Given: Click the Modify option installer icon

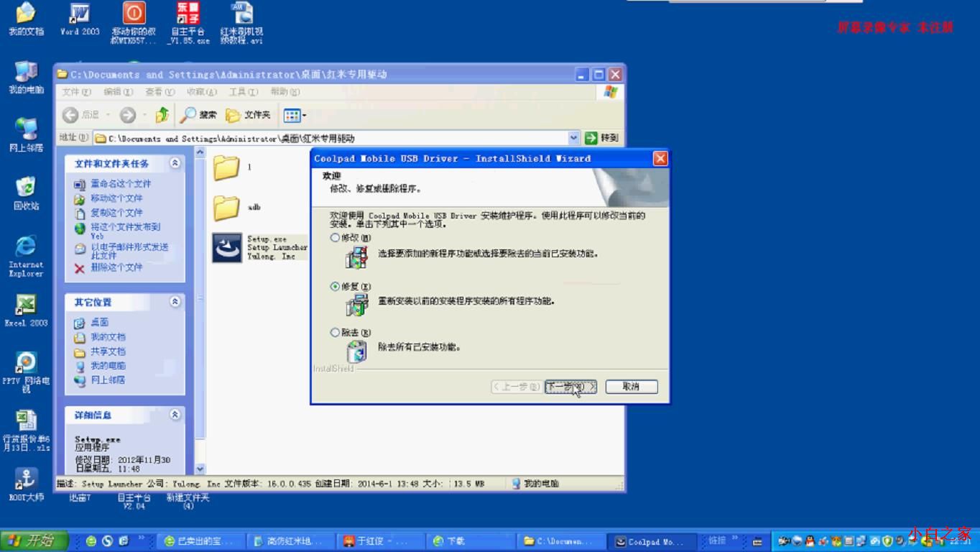Looking at the screenshot, I should (x=356, y=257).
